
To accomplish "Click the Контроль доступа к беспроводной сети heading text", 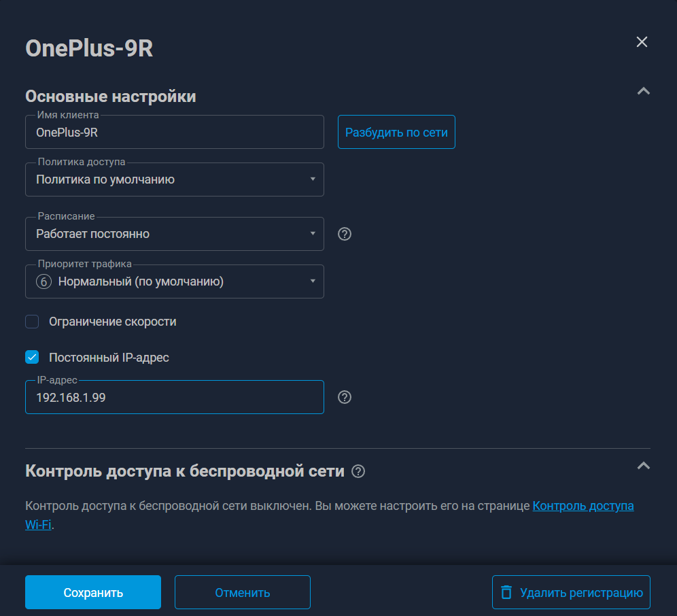I will click(185, 471).
